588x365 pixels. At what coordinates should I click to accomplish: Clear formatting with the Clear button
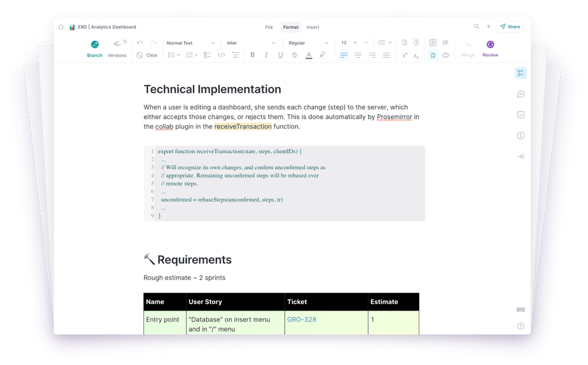point(147,55)
